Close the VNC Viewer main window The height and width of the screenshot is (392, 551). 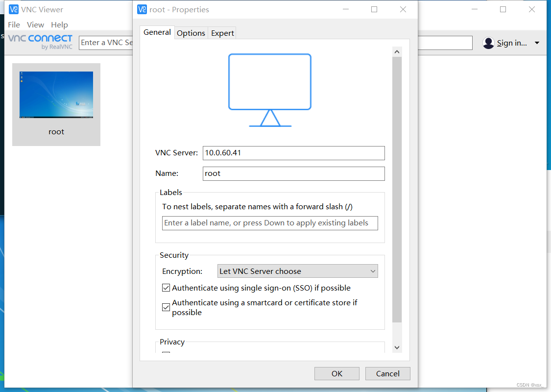point(532,9)
